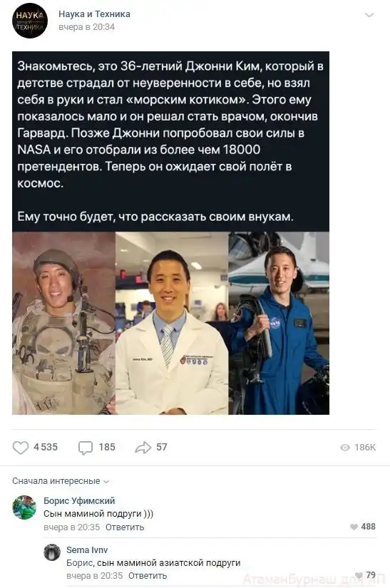Like Борис Уфимский's comment heart icon

tap(354, 527)
